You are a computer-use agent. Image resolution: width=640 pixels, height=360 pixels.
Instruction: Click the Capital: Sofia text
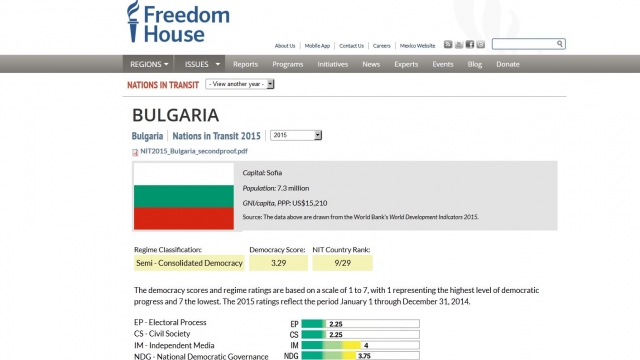262,173
